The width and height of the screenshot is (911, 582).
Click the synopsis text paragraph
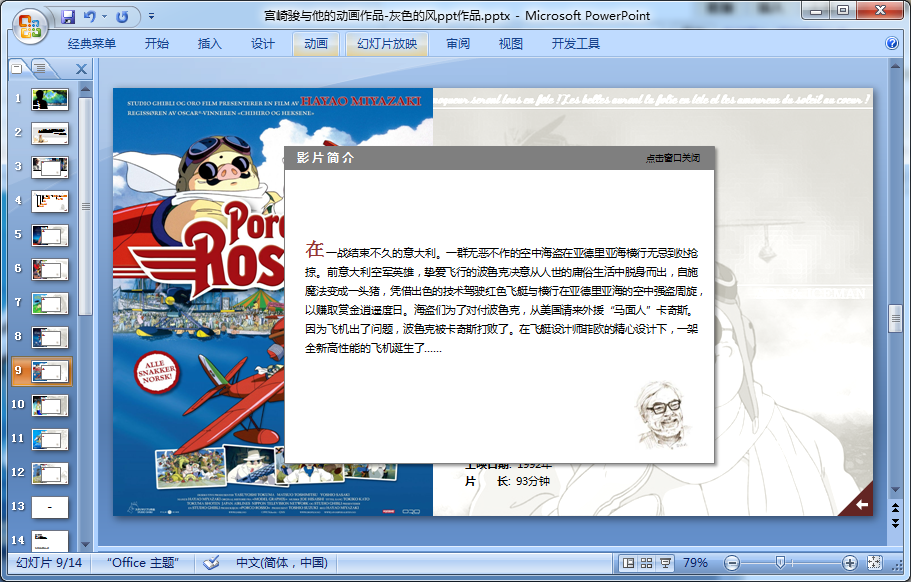pyautogui.click(x=504, y=298)
